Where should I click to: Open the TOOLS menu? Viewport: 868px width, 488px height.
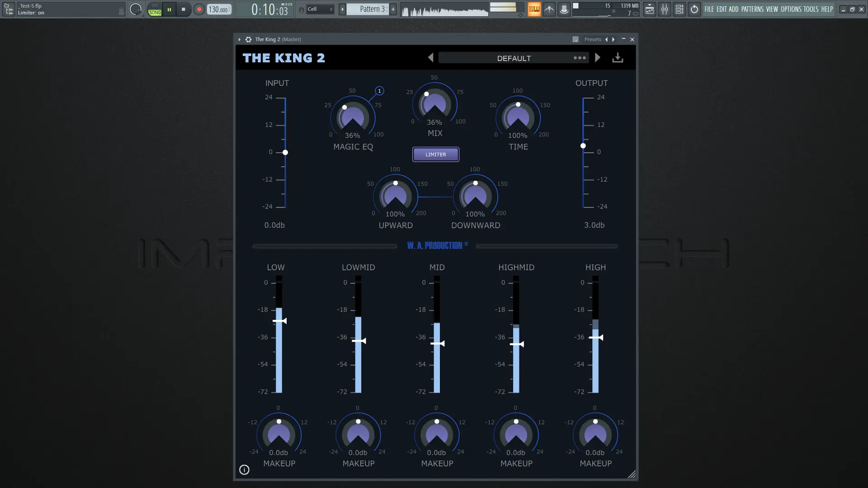point(811,9)
